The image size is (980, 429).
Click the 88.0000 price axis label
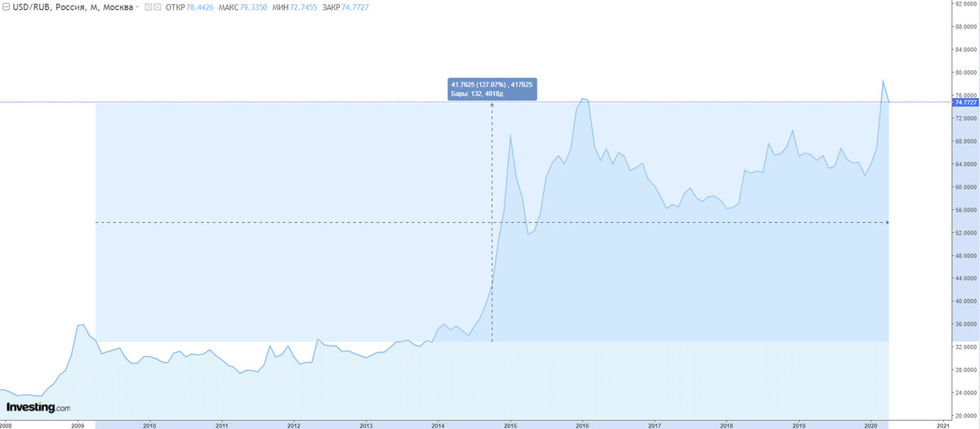pos(966,26)
